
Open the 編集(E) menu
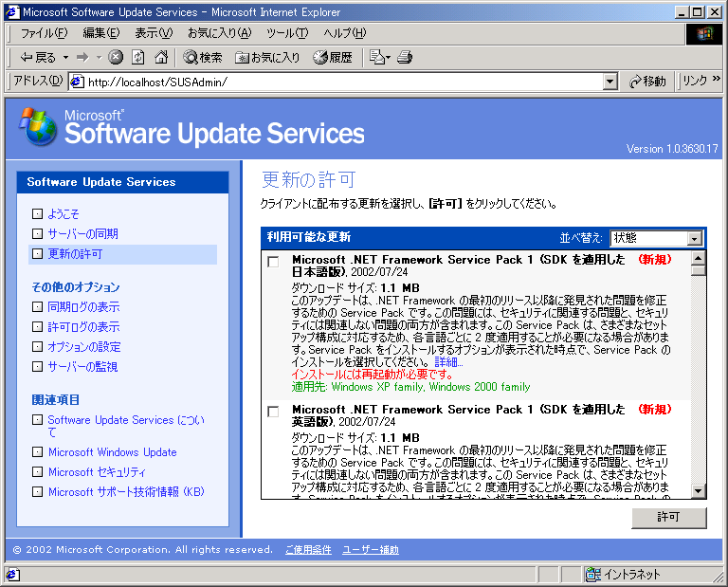click(101, 33)
